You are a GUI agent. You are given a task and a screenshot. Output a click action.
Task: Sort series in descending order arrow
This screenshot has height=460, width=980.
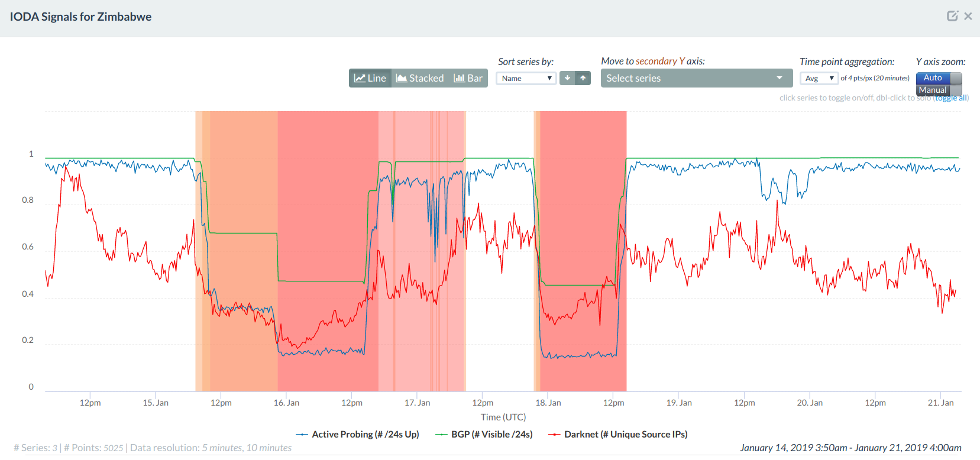[567, 78]
